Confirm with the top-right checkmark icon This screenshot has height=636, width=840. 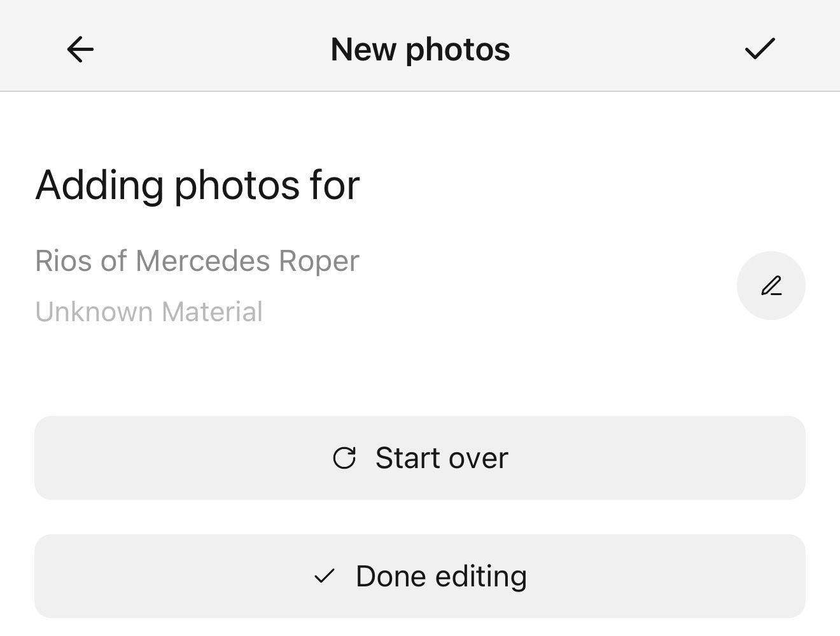click(x=760, y=48)
